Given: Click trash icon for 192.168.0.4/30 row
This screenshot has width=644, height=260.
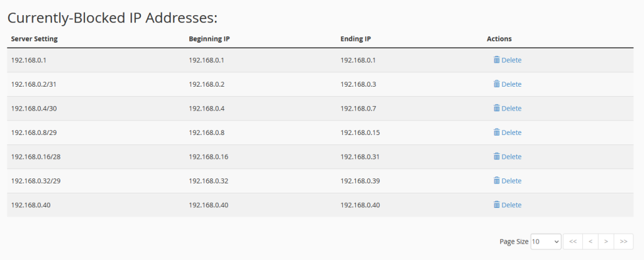Looking at the screenshot, I should 496,108.
